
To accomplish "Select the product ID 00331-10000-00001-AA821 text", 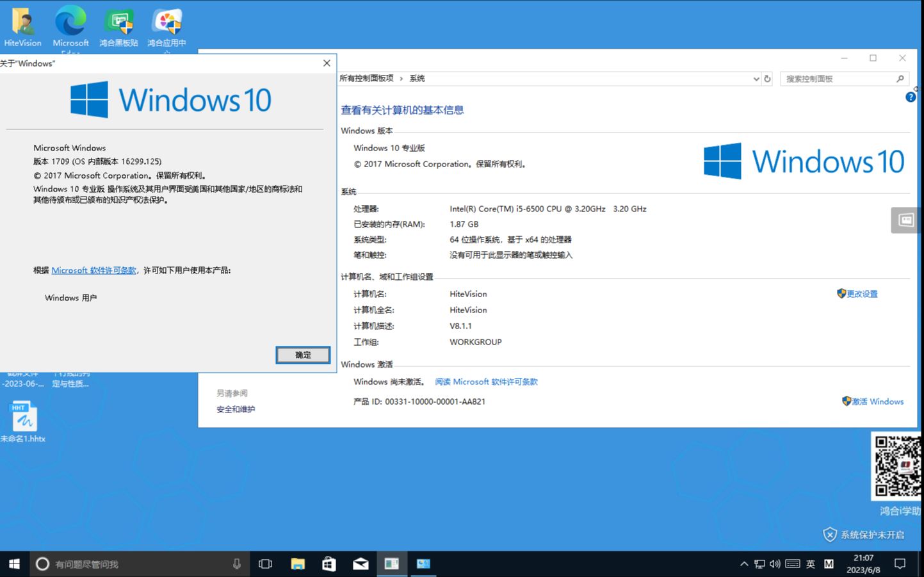I will click(x=435, y=402).
